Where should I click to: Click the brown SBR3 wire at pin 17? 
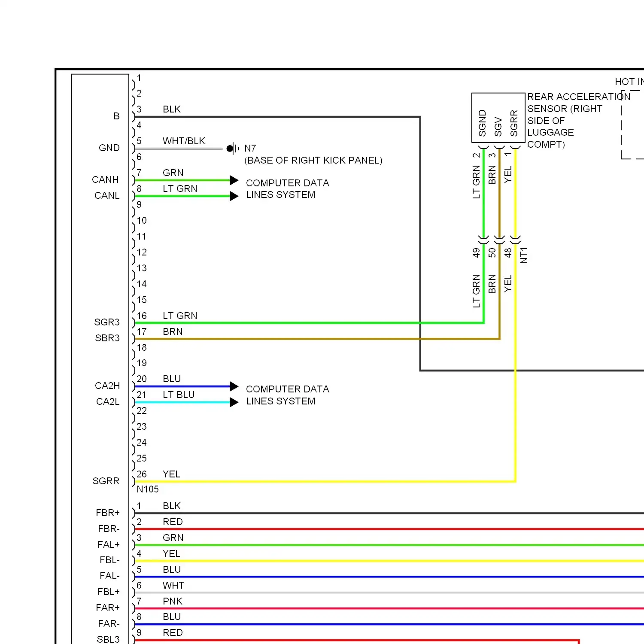click(318, 339)
